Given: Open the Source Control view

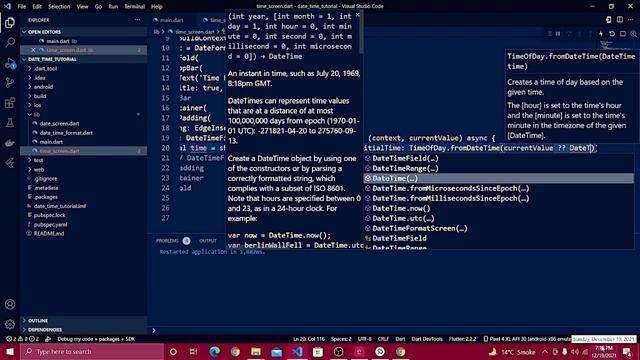Looking at the screenshot, I should (x=10, y=83).
